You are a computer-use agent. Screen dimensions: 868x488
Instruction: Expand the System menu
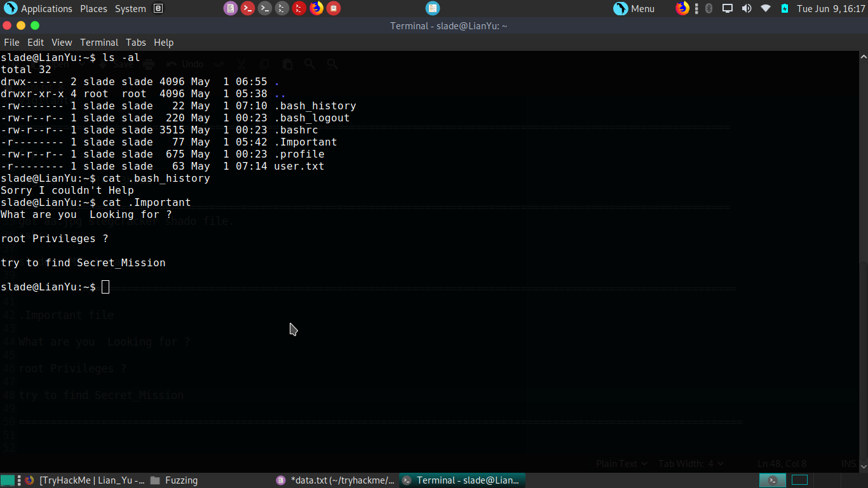click(x=130, y=8)
